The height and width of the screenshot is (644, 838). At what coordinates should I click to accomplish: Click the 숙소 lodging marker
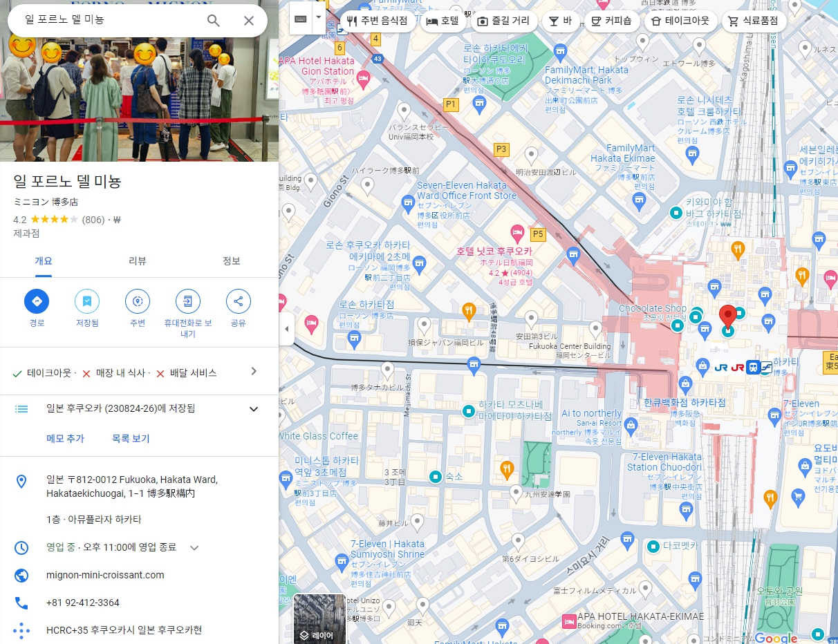click(x=435, y=476)
